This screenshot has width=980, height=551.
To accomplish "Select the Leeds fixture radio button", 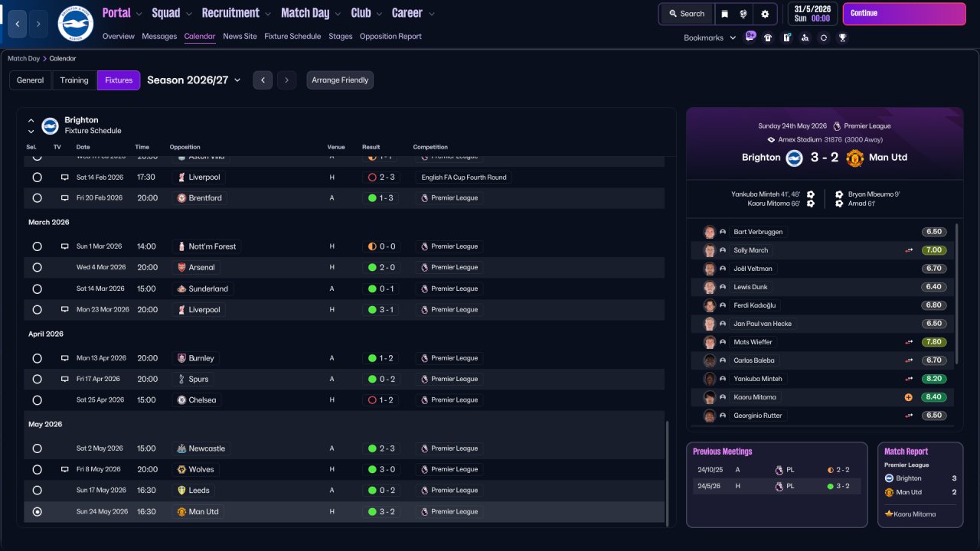I will 37,491.
